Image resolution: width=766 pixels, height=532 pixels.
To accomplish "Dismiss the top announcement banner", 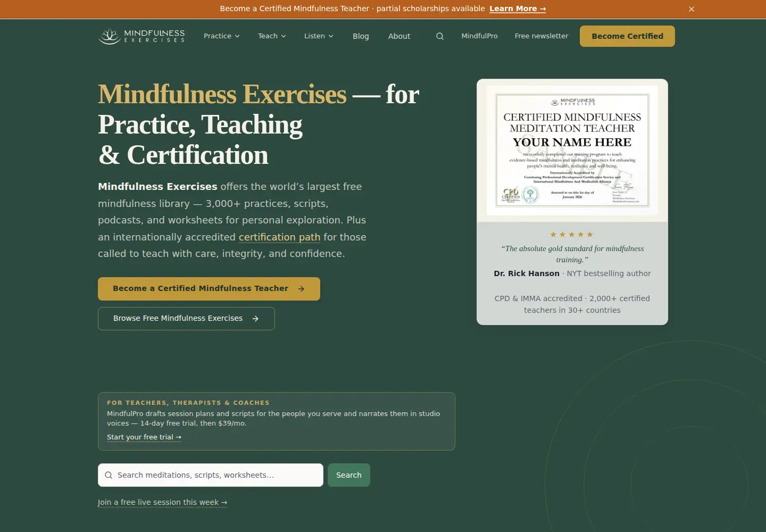I will click(692, 9).
